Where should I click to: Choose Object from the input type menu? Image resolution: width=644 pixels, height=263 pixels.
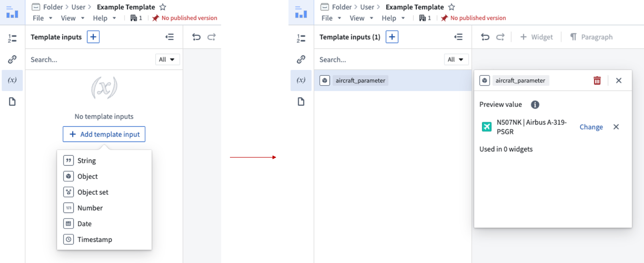tap(104, 176)
